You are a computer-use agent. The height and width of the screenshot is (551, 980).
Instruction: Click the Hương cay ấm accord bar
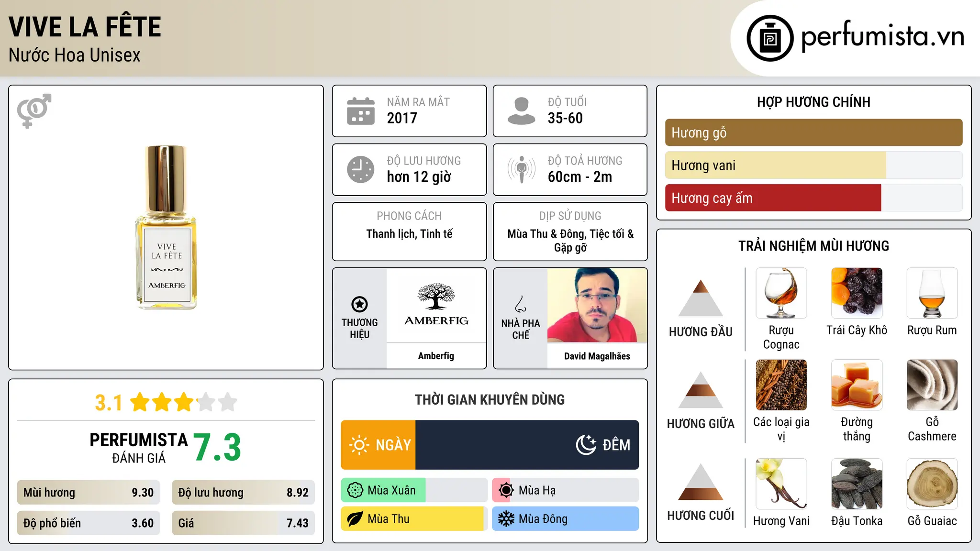(814, 198)
